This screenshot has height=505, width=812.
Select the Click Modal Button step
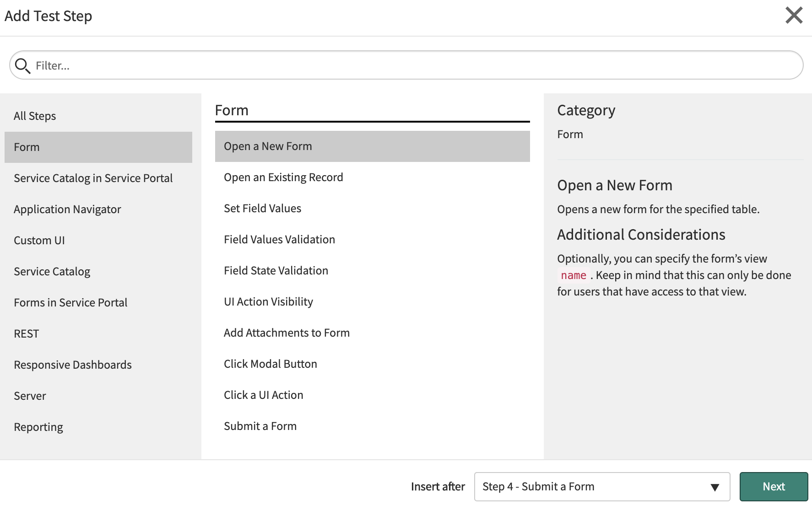pyautogui.click(x=373, y=364)
